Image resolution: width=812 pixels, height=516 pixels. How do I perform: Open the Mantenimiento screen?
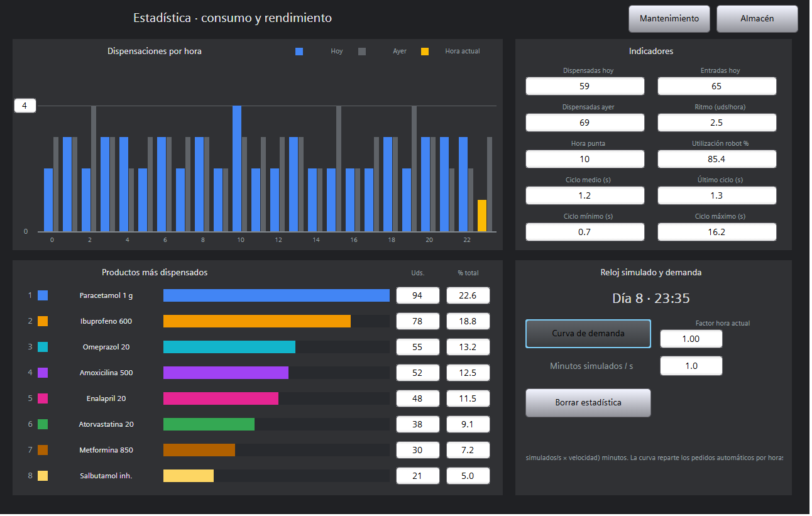pyautogui.click(x=669, y=19)
